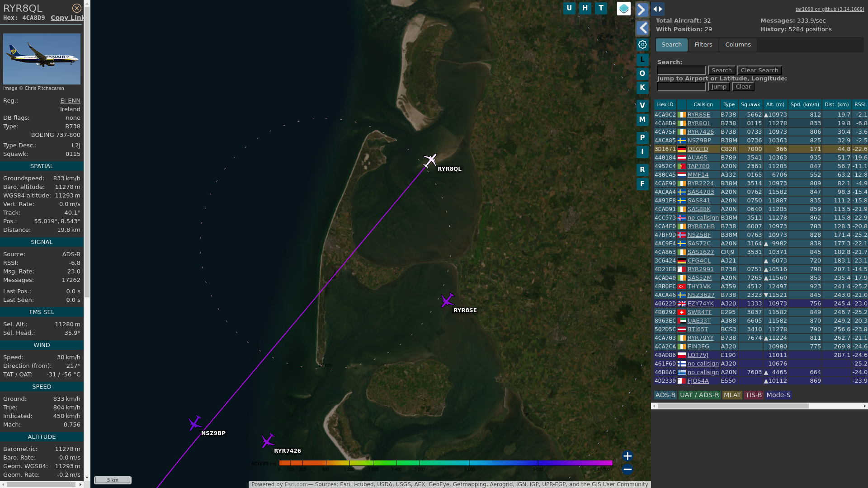Open settings gear icon
Screen dimensions: 868x488
pyautogui.click(x=642, y=45)
